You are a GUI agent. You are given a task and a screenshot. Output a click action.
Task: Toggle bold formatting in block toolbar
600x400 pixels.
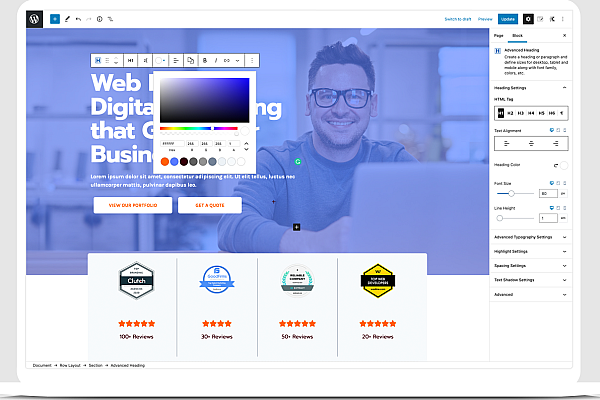pos(204,61)
